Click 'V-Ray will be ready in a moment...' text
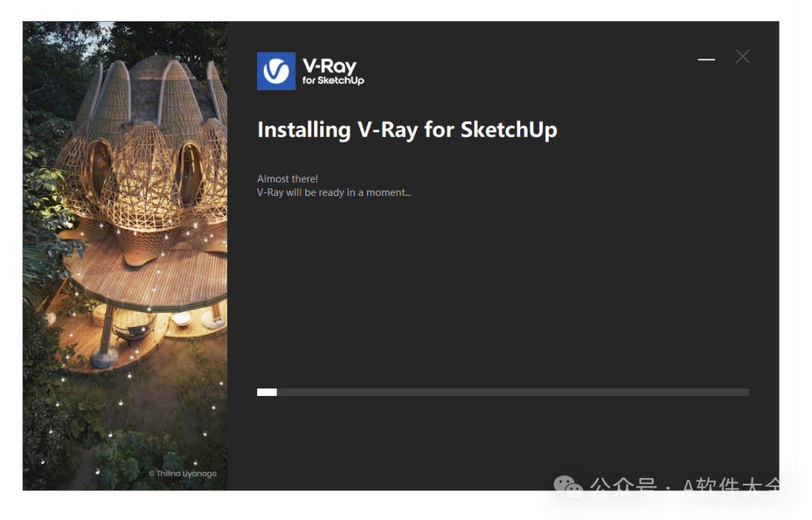 coord(334,192)
